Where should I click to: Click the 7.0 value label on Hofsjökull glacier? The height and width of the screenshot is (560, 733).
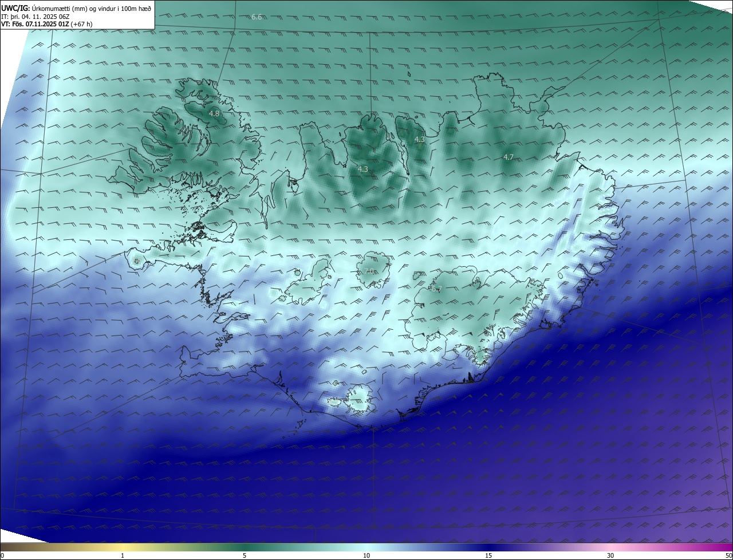coord(369,271)
